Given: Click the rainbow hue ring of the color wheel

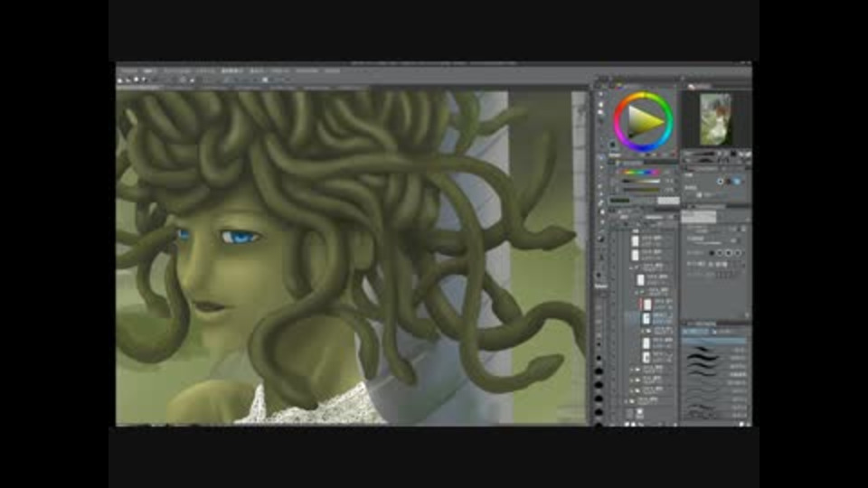Looking at the screenshot, I should point(643,95).
